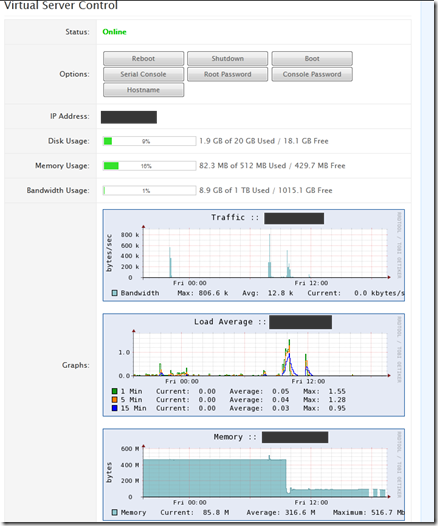This screenshot has width=438, height=526.
Task: Click the Load Average graph image
Action: click(254, 365)
